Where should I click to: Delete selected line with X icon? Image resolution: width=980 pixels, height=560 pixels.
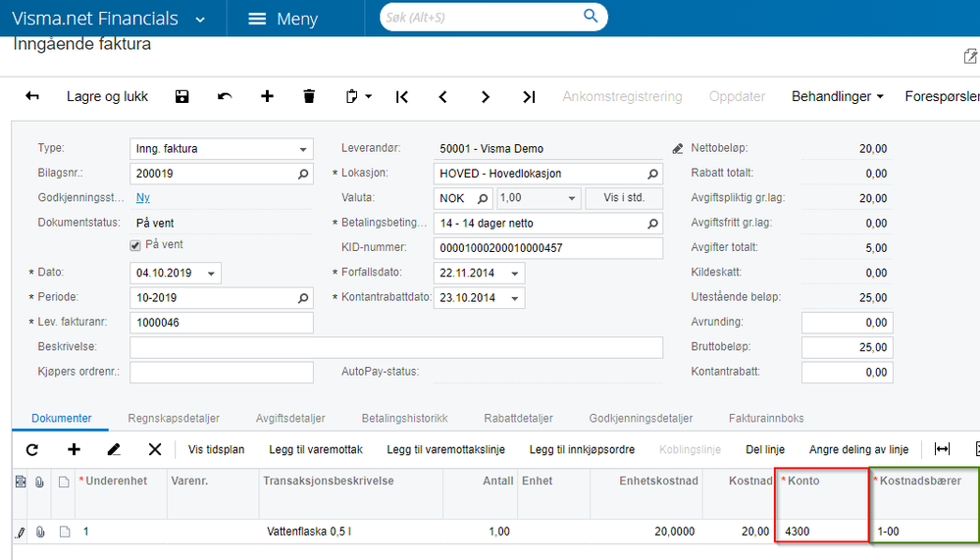154,449
